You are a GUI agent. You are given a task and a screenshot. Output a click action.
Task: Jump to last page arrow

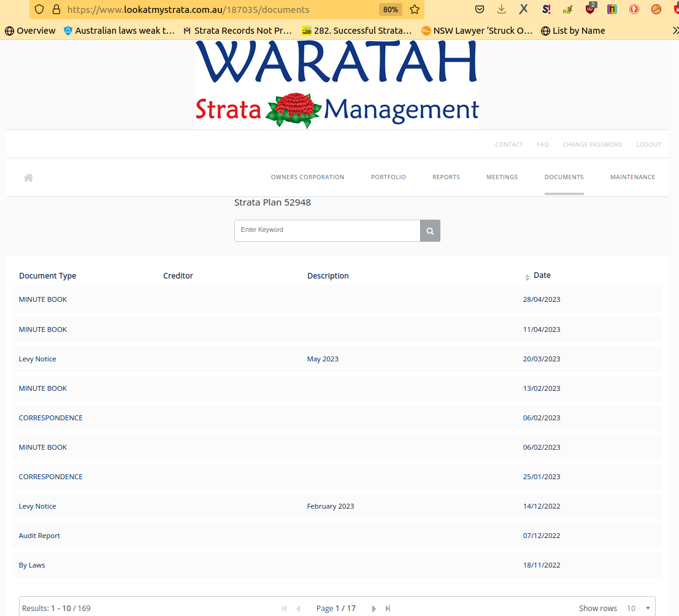[388, 609]
